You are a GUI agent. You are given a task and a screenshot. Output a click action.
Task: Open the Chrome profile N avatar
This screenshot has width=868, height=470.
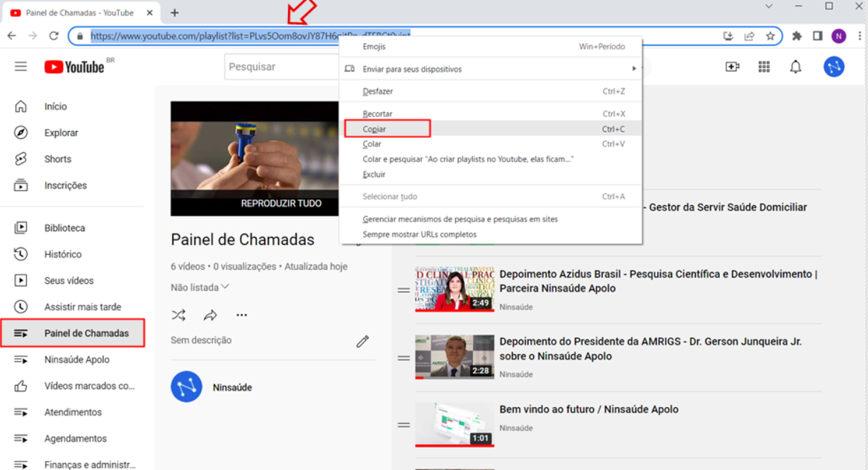point(839,36)
